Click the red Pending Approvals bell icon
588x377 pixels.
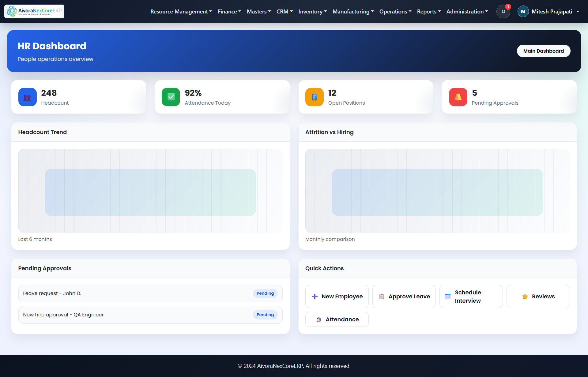(x=458, y=97)
